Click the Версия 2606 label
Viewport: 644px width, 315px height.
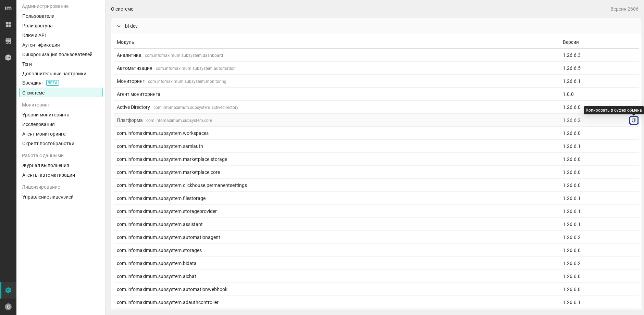[624, 9]
